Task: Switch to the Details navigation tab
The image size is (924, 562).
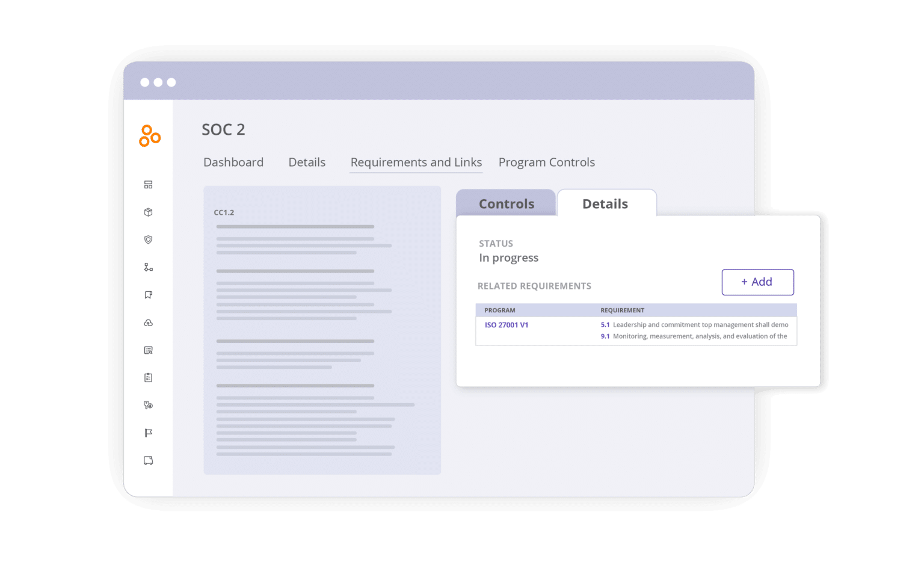Action: [x=307, y=162]
